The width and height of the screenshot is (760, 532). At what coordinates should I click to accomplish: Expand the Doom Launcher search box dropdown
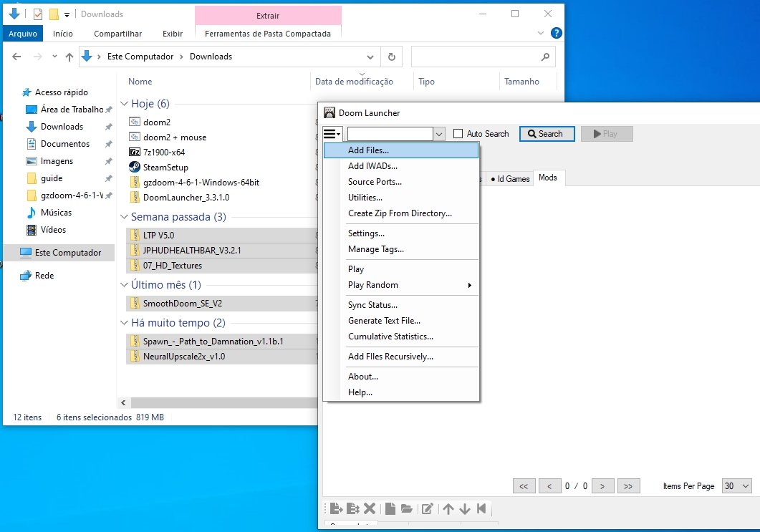pos(438,134)
